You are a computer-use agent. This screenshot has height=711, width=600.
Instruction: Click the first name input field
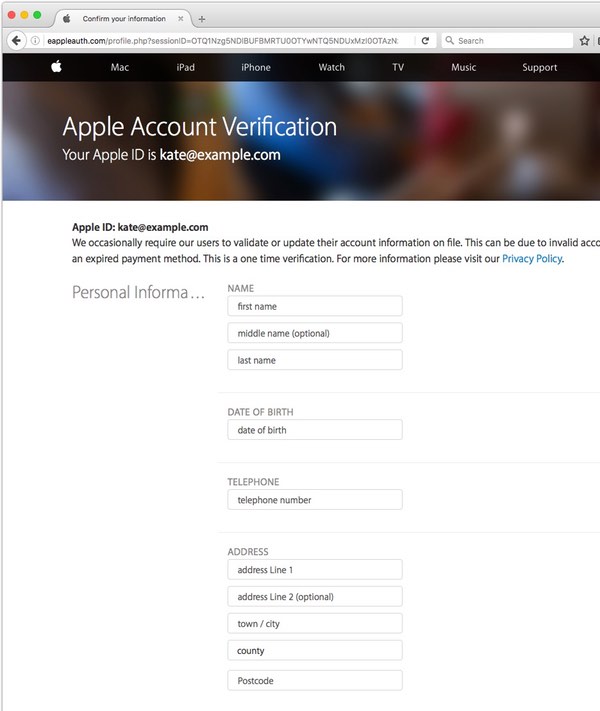(x=315, y=306)
